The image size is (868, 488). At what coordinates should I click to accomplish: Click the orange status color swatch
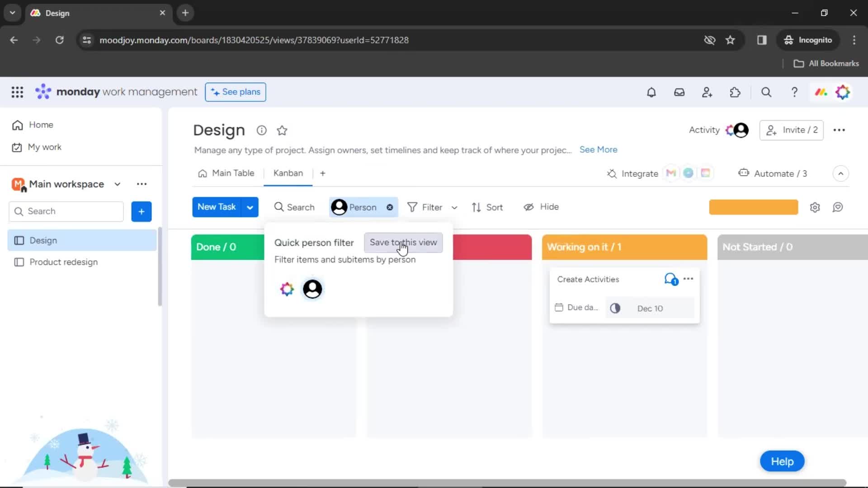(x=754, y=206)
